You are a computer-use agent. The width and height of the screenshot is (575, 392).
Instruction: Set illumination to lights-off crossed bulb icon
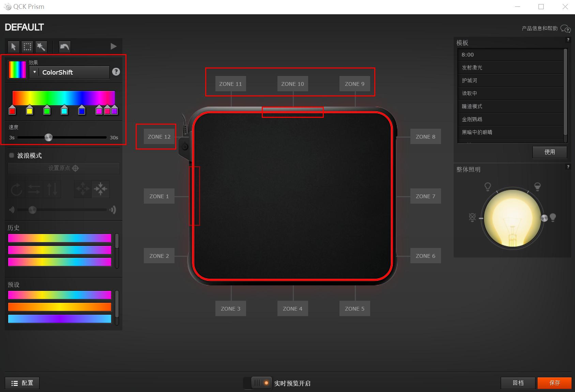[x=472, y=217]
